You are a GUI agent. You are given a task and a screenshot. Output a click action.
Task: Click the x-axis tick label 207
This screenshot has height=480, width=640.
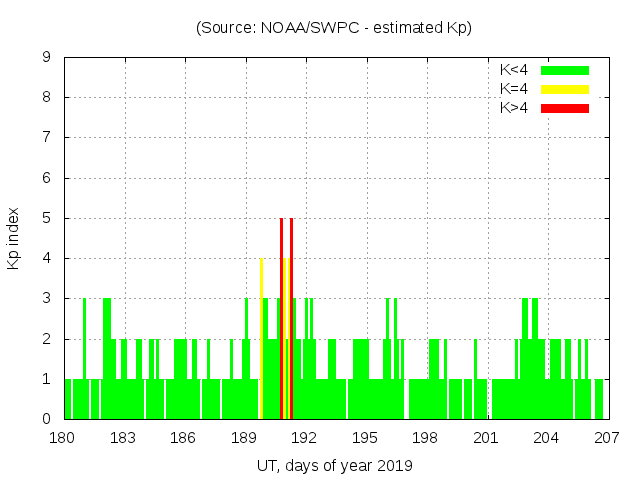[x=607, y=438]
